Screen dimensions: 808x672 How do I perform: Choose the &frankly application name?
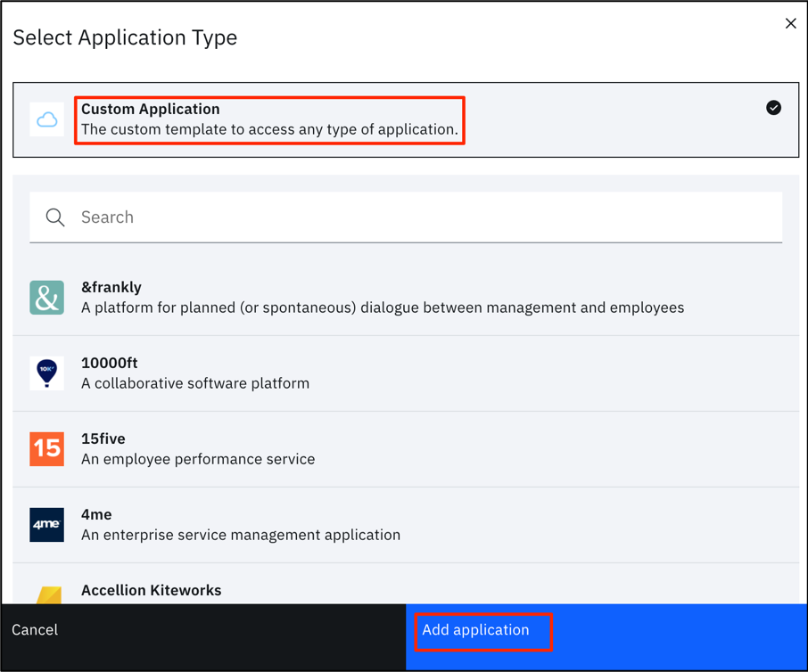[x=111, y=287]
